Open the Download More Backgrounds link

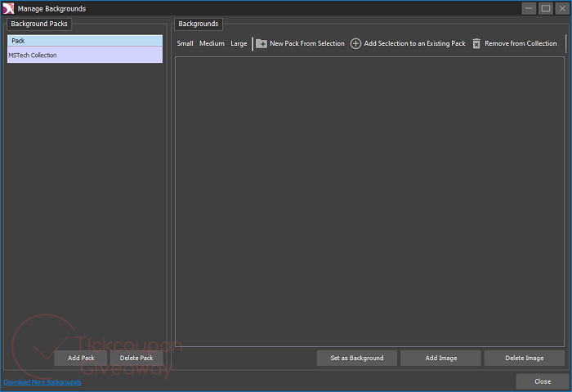coord(42,381)
